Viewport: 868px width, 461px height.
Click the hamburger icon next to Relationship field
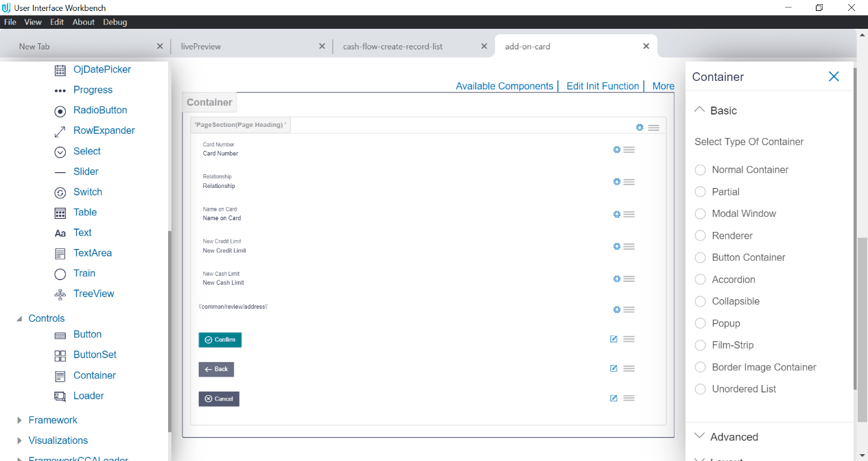click(x=629, y=181)
